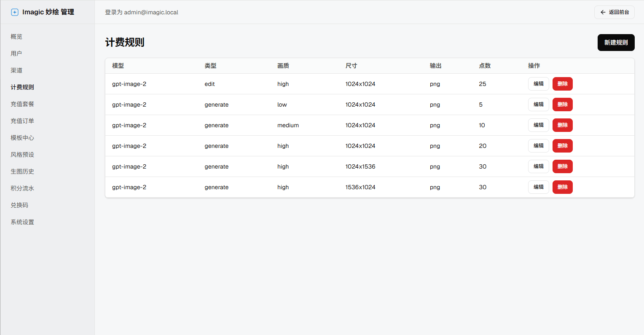Go to 用户 in the sidebar
The height and width of the screenshot is (335, 644).
pos(16,54)
